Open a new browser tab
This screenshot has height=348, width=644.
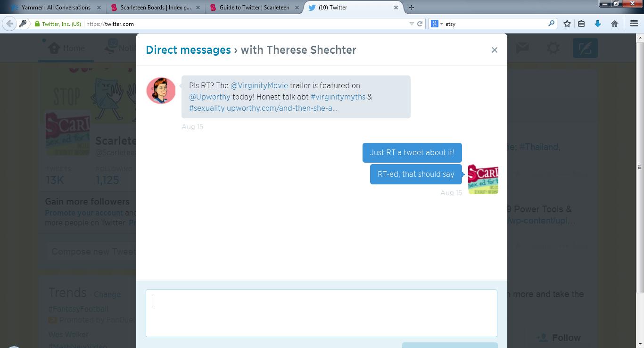tap(412, 8)
